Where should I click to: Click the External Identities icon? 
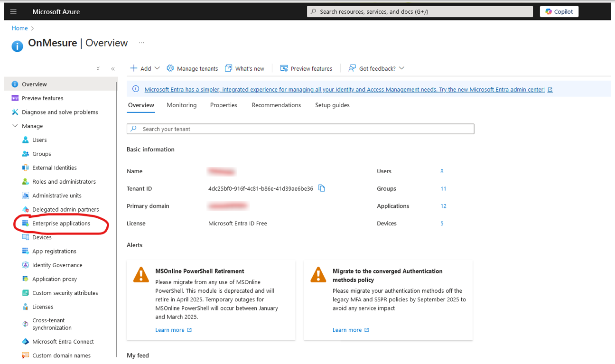click(x=26, y=168)
